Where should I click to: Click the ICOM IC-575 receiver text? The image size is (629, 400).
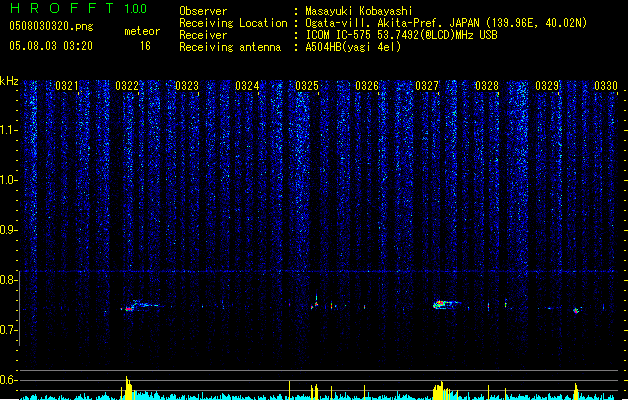point(401,35)
